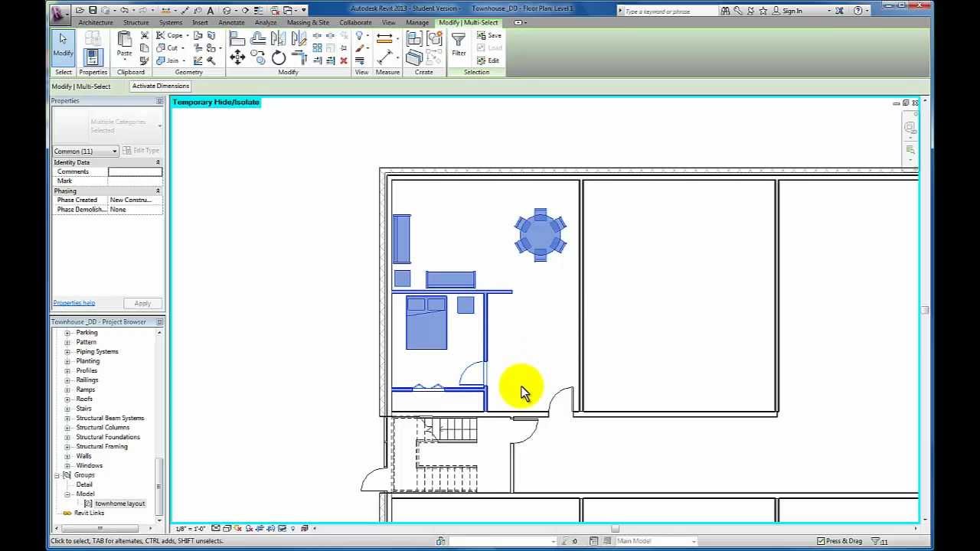Click the Save icon in quick access toolbar
This screenshot has width=980, height=551.
[x=93, y=11]
